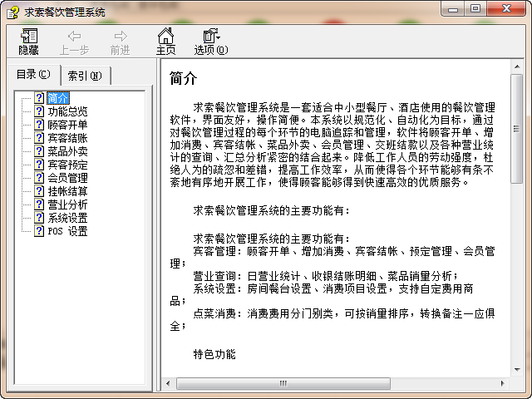Select the 简介 topic

pos(58,98)
